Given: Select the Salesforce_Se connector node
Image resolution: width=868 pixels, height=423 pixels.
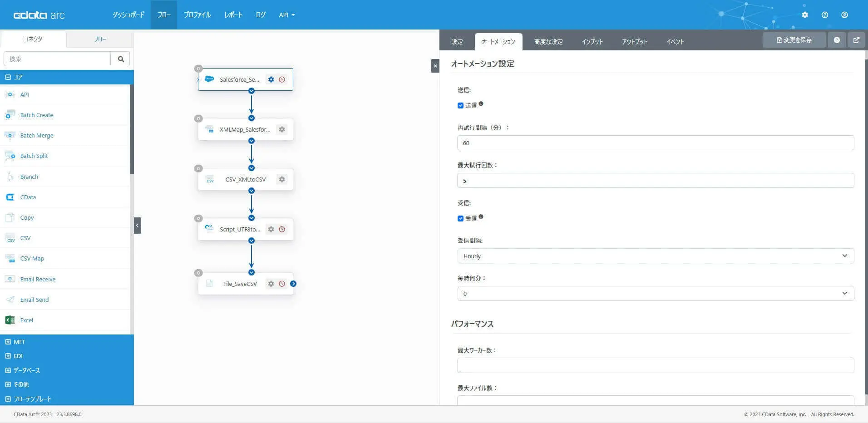Looking at the screenshot, I should click(246, 79).
